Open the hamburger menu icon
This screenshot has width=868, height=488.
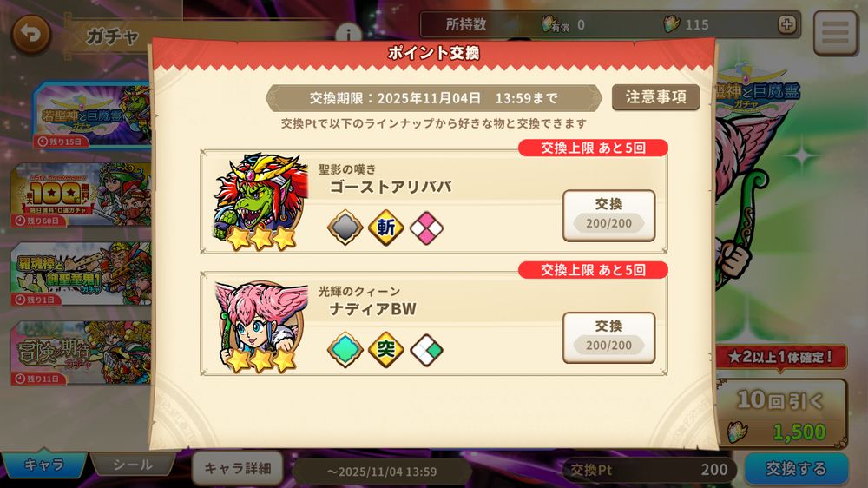[x=835, y=33]
